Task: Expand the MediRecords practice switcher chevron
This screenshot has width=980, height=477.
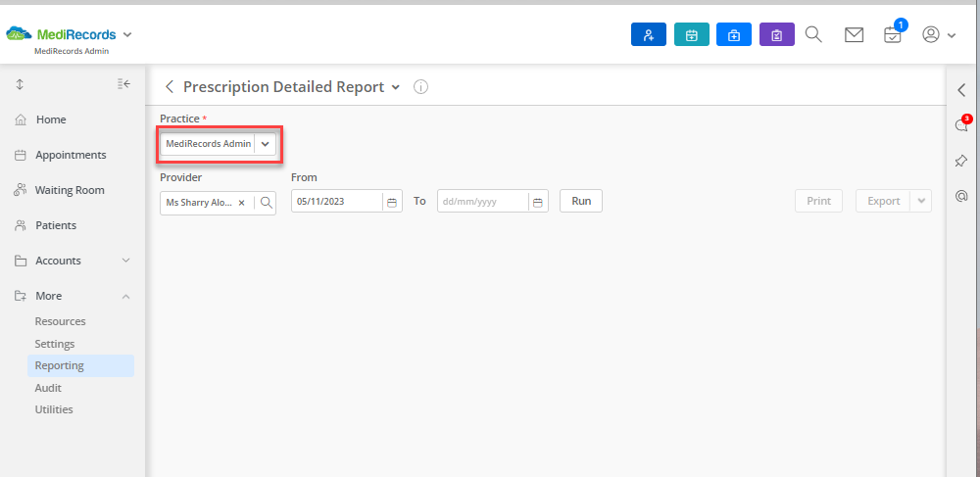Action: click(127, 34)
